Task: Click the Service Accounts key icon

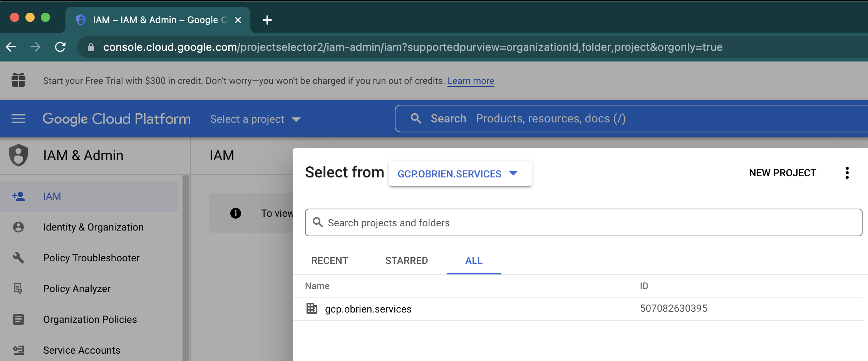Action: [x=18, y=350]
